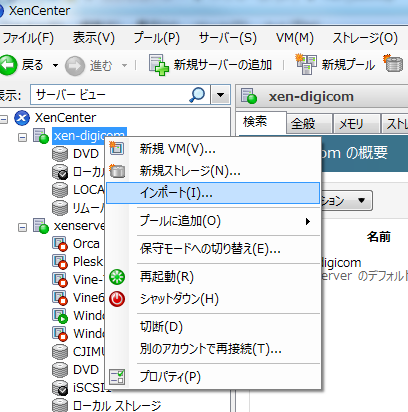Viewport: 408px width, 412px height.
Task: Select the xen-digicom tree label
Action: pos(89,136)
